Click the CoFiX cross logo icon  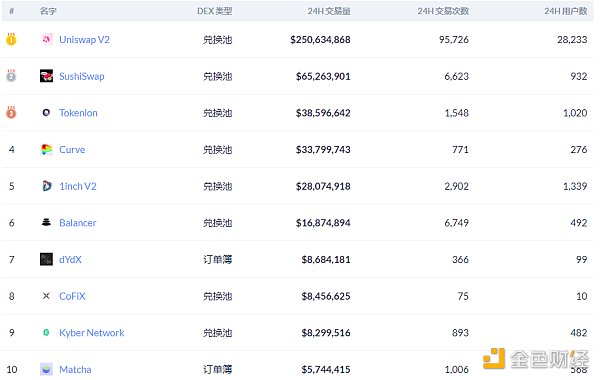46,296
